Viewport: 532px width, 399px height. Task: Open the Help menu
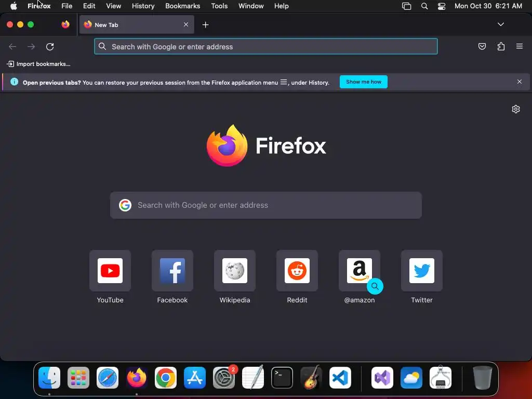pos(281,6)
